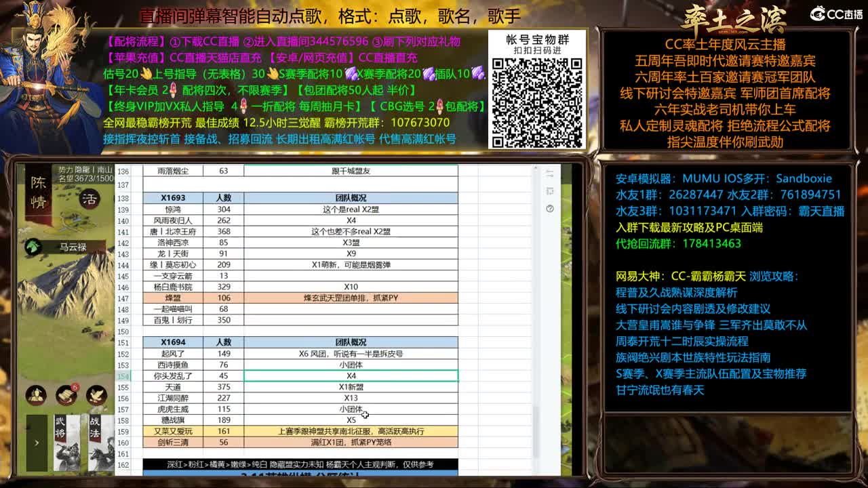Image resolution: width=868 pixels, height=488 pixels.
Task: Select cell 虎虎生威
Action: [173, 409]
